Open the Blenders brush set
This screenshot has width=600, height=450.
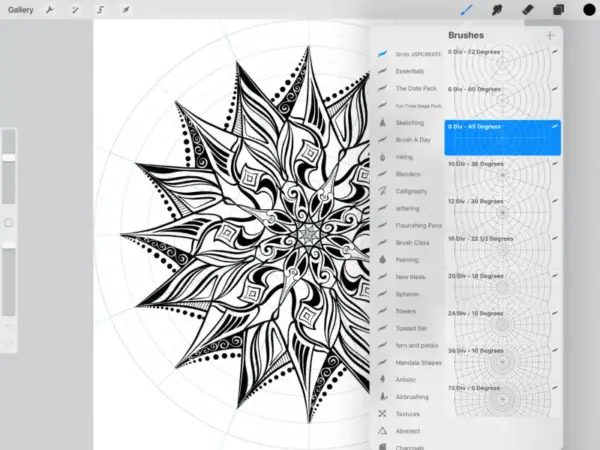click(x=409, y=174)
